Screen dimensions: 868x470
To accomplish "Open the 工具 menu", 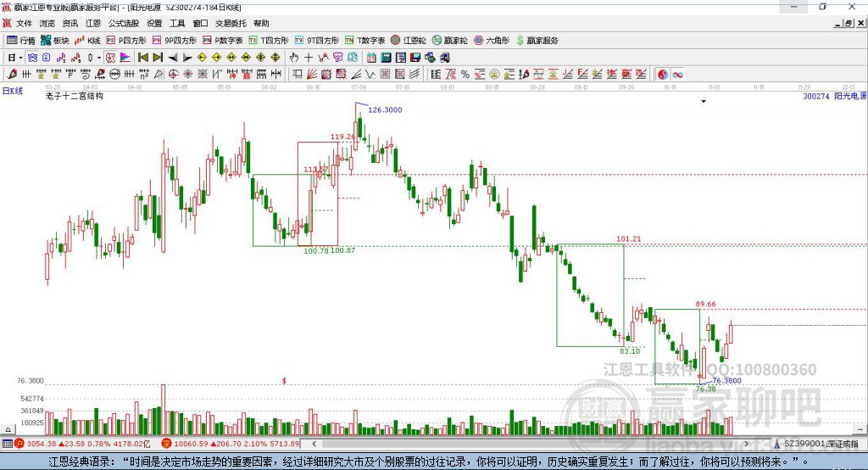I will click(177, 23).
